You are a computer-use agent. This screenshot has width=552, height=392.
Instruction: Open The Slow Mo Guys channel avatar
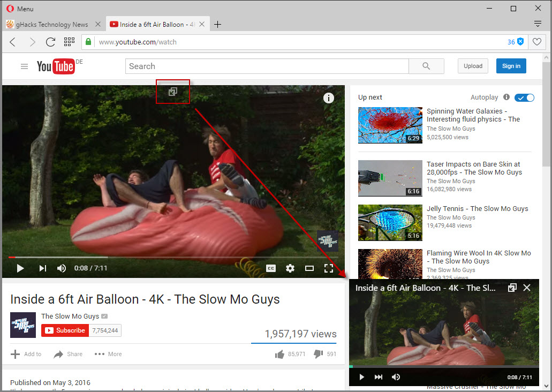point(23,325)
